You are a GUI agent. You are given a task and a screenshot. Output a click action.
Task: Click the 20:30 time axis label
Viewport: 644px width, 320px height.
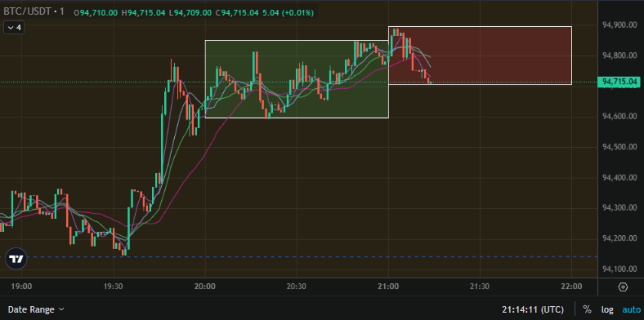297,287
